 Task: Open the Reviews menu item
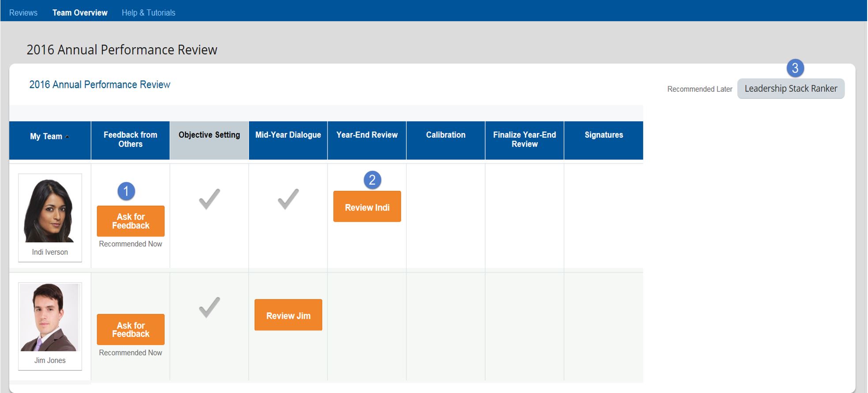23,13
